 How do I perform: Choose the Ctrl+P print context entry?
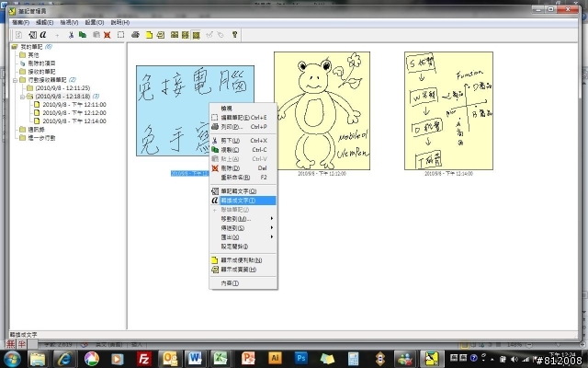(x=243, y=127)
